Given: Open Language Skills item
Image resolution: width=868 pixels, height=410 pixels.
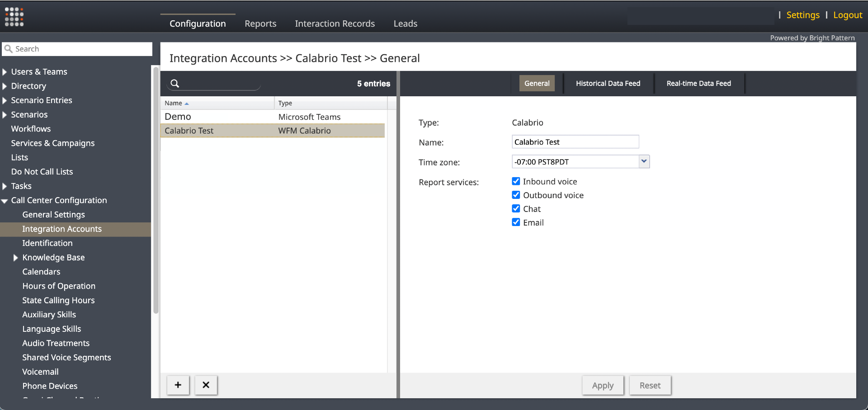Looking at the screenshot, I should pos(52,329).
